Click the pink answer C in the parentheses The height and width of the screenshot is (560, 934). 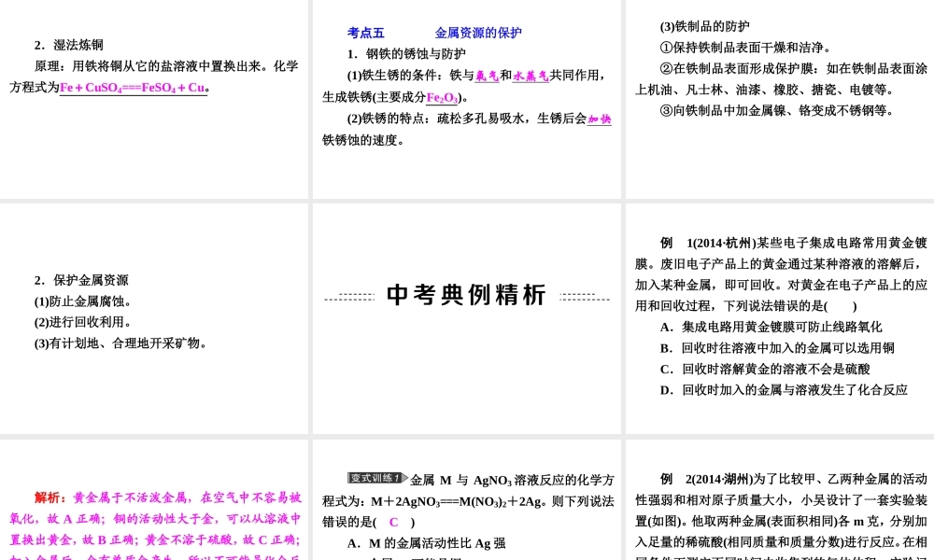tap(393, 523)
